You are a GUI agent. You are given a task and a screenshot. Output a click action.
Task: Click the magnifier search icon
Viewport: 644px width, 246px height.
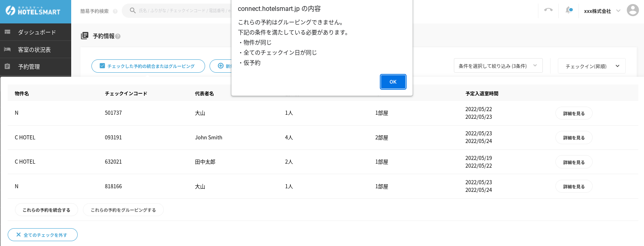(132, 11)
